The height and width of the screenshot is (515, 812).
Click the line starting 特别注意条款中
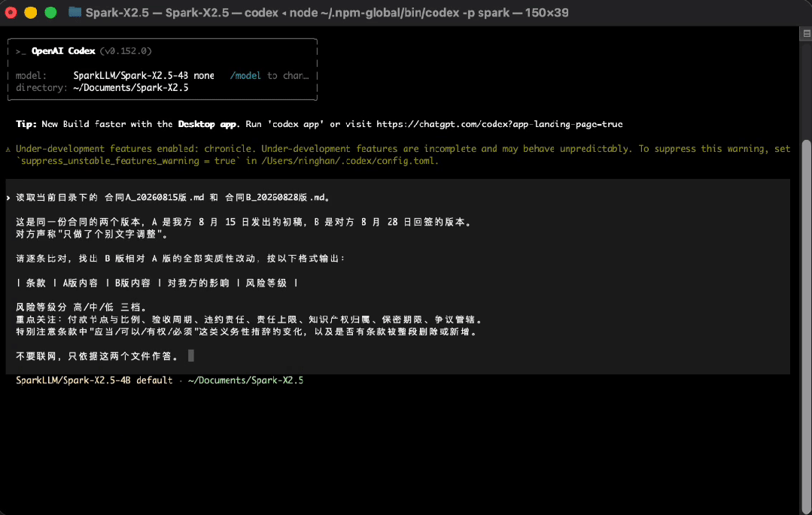point(247,332)
